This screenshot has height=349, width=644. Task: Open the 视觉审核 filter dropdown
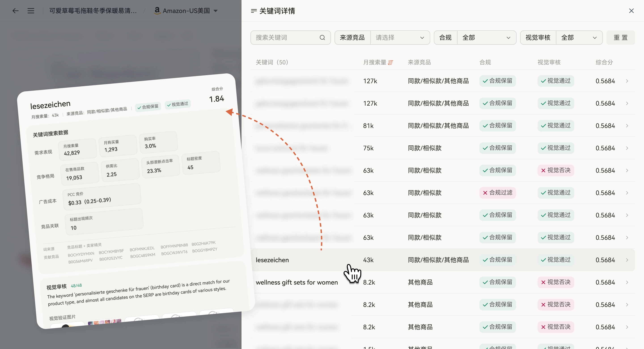(x=579, y=38)
